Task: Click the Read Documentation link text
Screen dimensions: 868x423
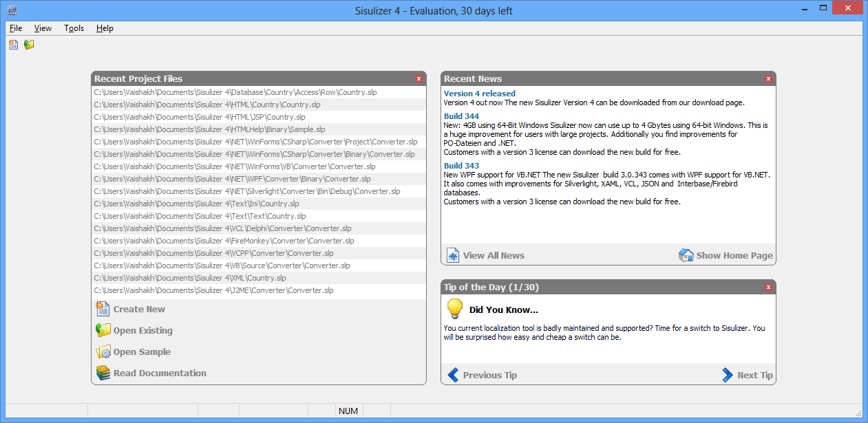Action: tap(160, 373)
